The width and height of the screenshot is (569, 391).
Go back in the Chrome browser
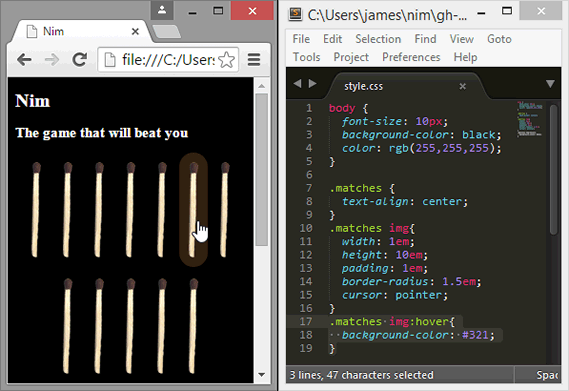pyautogui.click(x=24, y=60)
